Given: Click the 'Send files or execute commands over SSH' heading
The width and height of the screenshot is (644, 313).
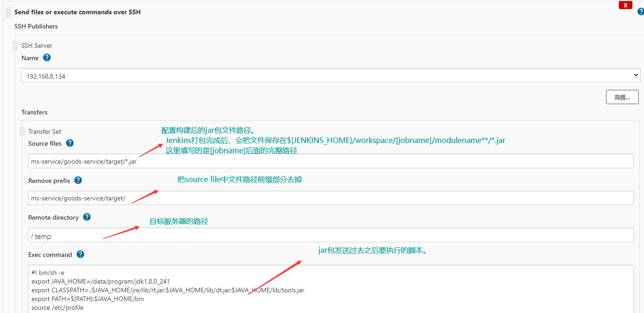Looking at the screenshot, I should click(78, 12).
